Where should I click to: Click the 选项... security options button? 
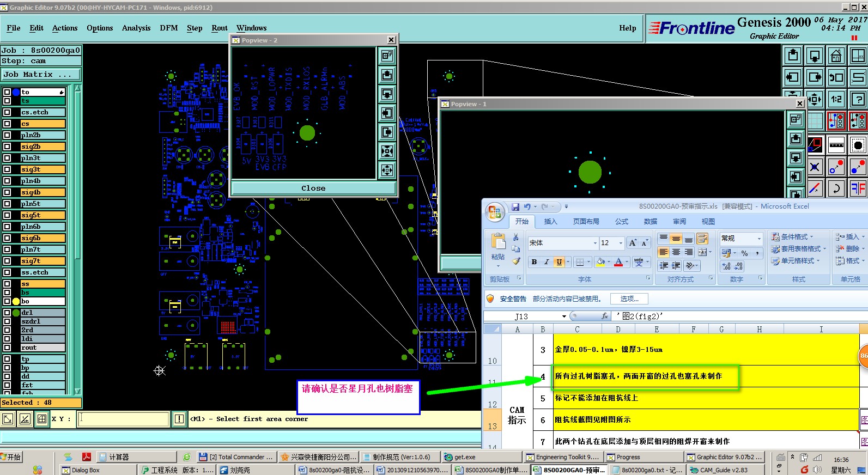tap(629, 299)
